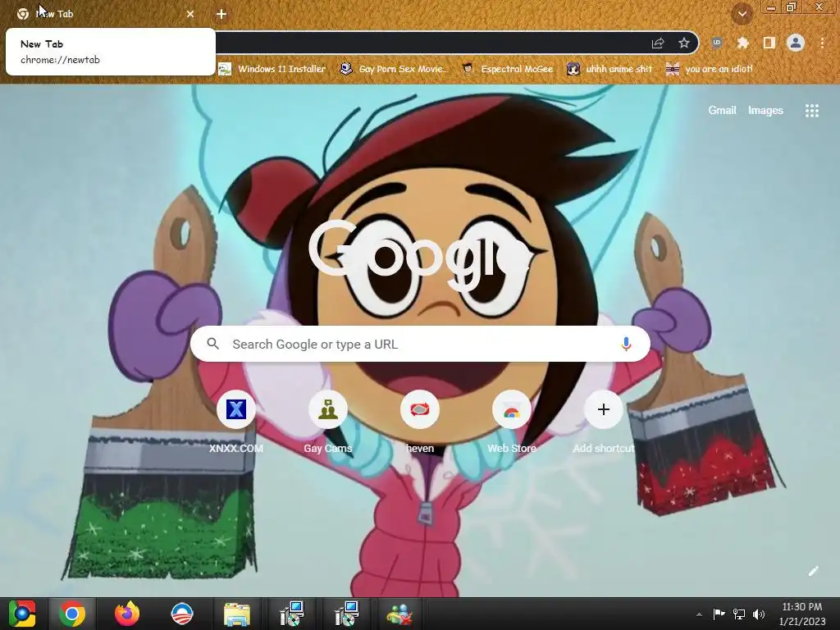Open the tab search dropdown arrow
The height and width of the screenshot is (630, 840).
pyautogui.click(x=742, y=14)
